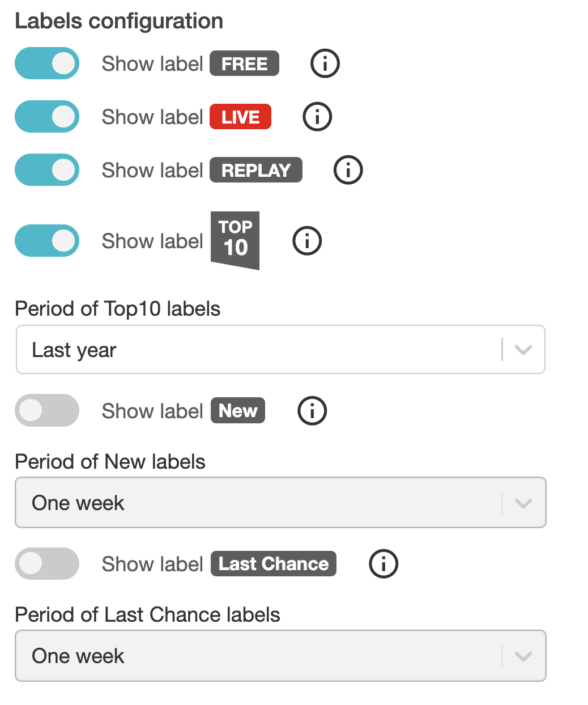Click the red LIVE label badge
The image size is (588, 705).
[x=240, y=117]
